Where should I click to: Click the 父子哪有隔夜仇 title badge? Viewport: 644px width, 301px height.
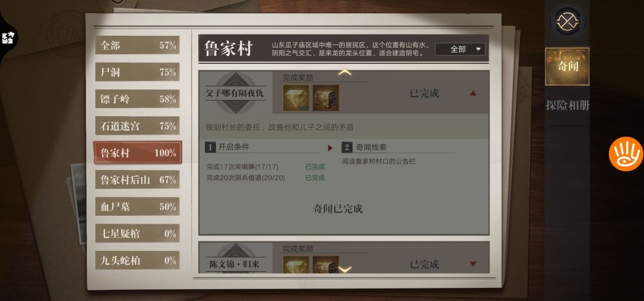[x=236, y=93]
